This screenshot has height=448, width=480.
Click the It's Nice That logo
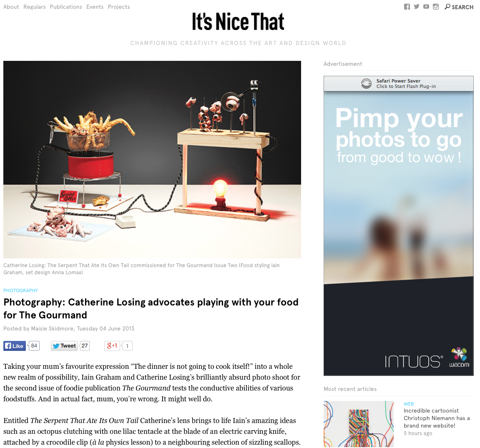(238, 21)
